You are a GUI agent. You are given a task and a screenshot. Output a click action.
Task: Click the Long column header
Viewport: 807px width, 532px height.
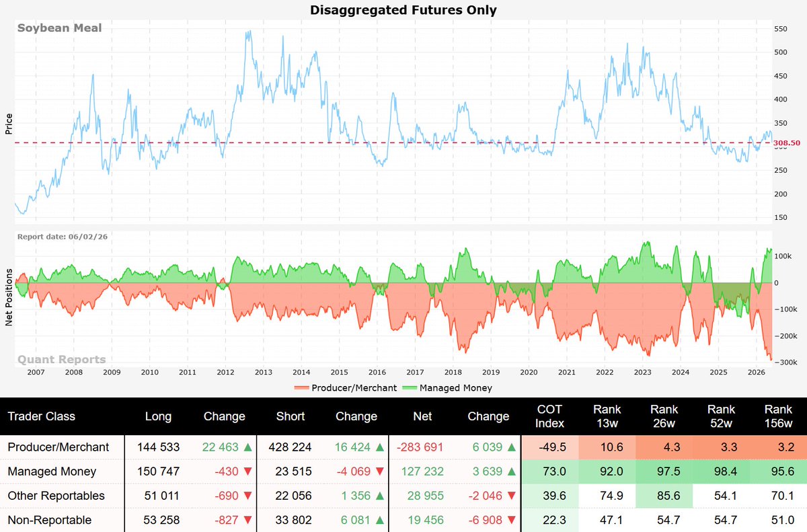tap(158, 416)
